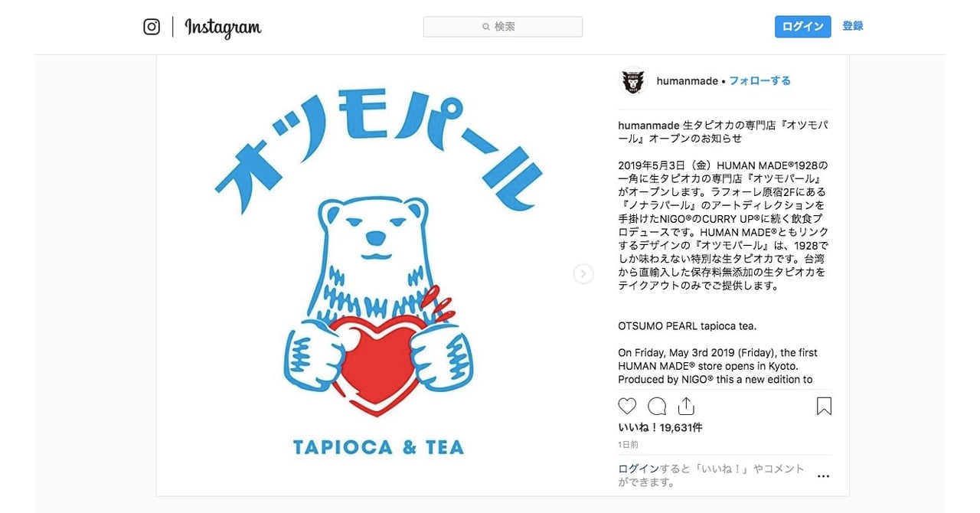Click the magnifier icon in search box
Screen dimensions: 980x513
pos(486,27)
